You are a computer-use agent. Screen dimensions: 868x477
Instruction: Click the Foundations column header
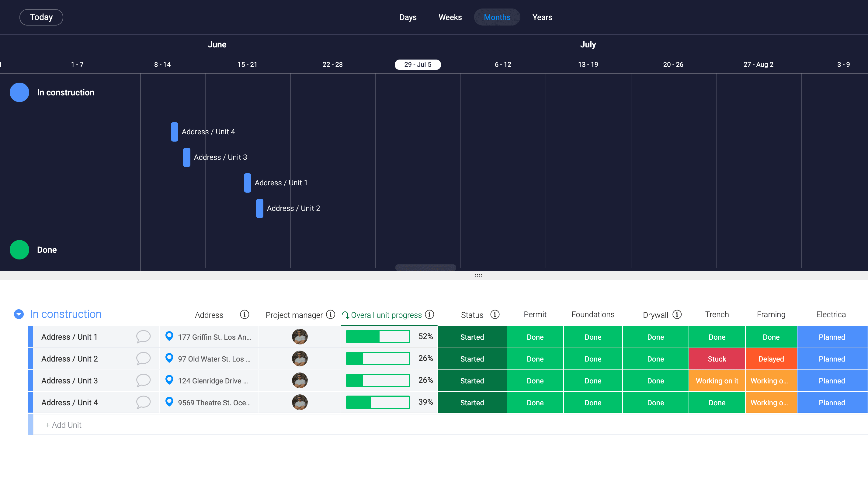pyautogui.click(x=593, y=314)
